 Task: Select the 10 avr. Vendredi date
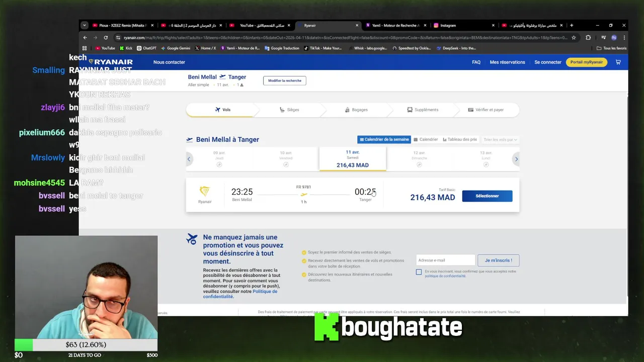(x=286, y=159)
